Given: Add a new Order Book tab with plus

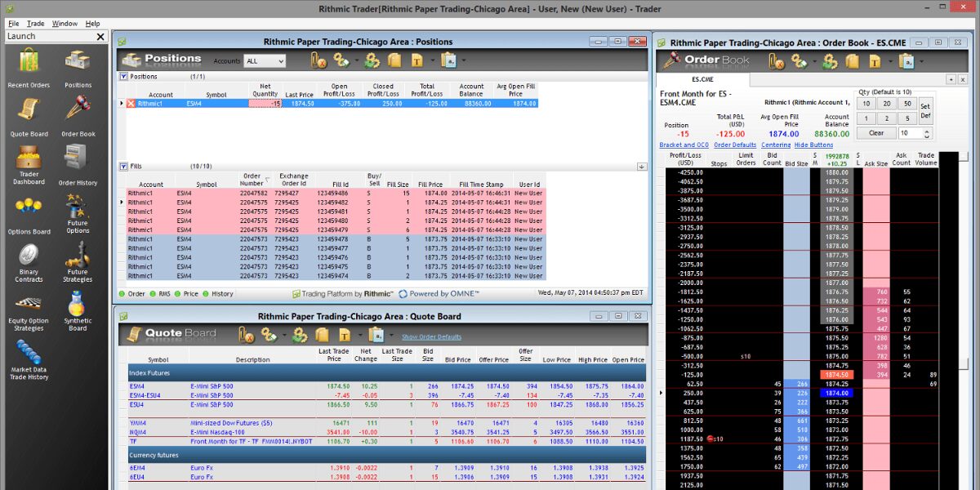Looking at the screenshot, I should tap(951, 79).
